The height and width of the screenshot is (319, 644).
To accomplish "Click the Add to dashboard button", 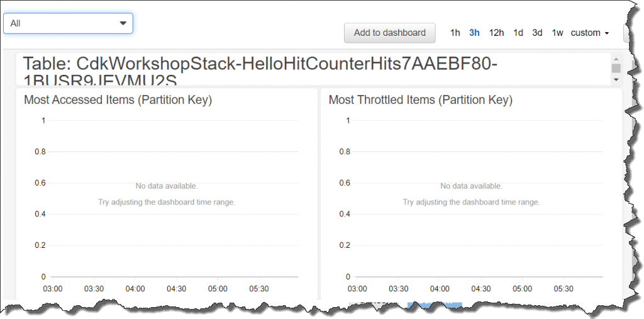I will pyautogui.click(x=389, y=33).
